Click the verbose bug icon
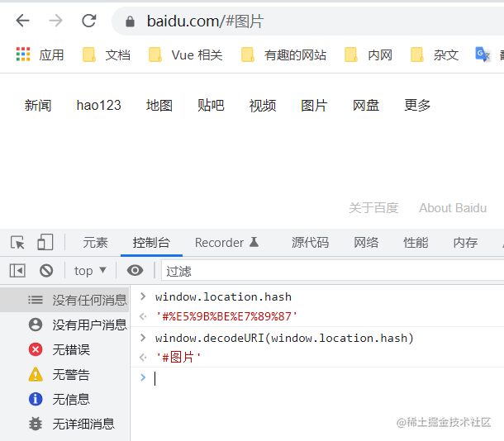Screen dimensions: 504x441 coord(36,424)
